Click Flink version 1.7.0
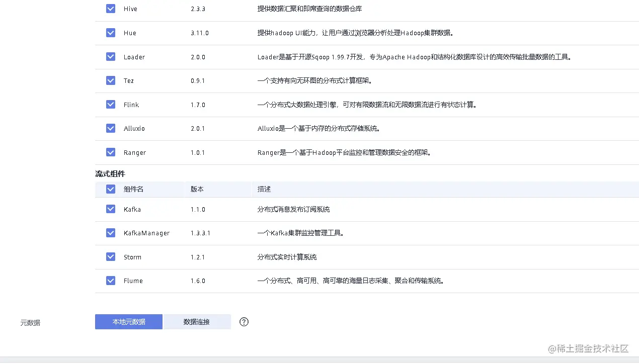639x364 pixels. pos(198,105)
